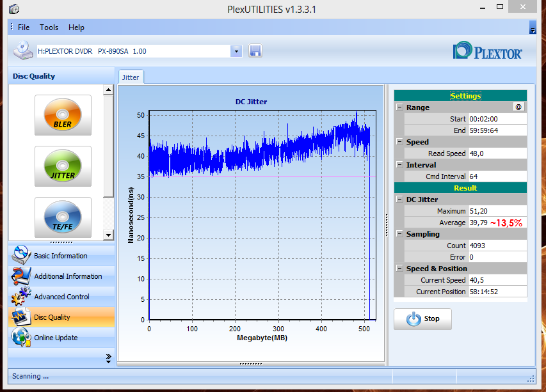Collapse the Speed settings group
546x392 pixels.
pyautogui.click(x=400, y=141)
